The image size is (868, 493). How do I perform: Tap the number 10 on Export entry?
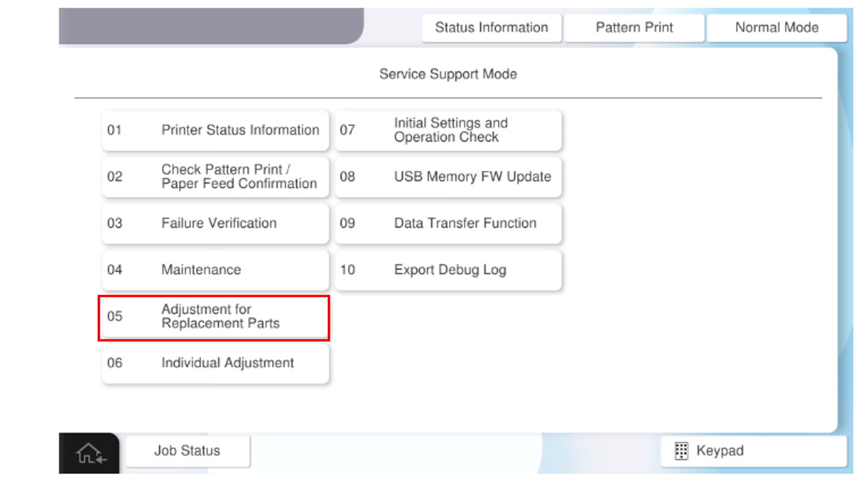347,270
